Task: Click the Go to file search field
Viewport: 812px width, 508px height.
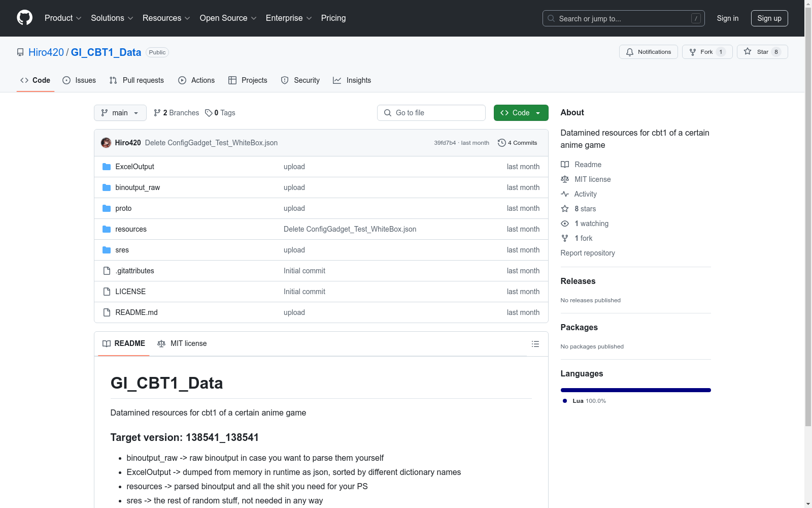Action: [431, 113]
